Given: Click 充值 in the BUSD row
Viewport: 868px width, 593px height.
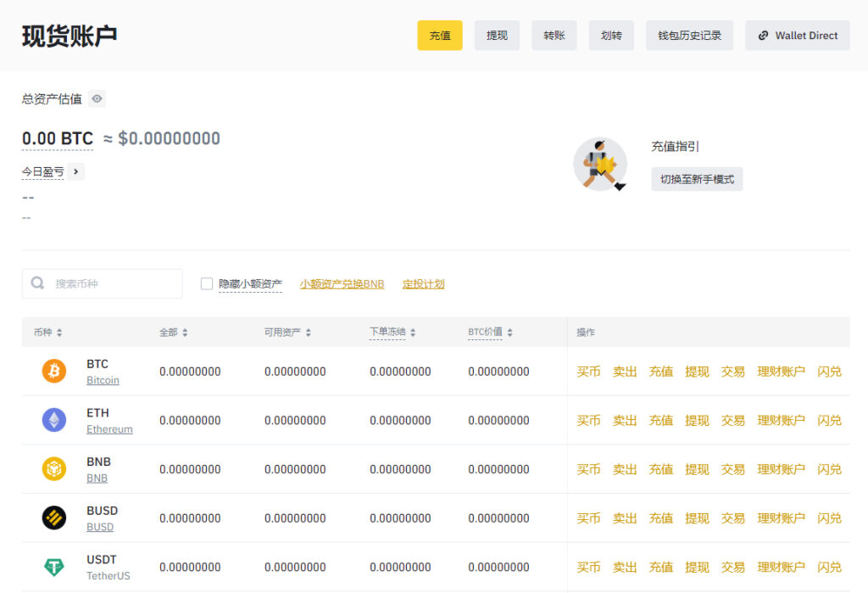Looking at the screenshot, I should (x=661, y=517).
